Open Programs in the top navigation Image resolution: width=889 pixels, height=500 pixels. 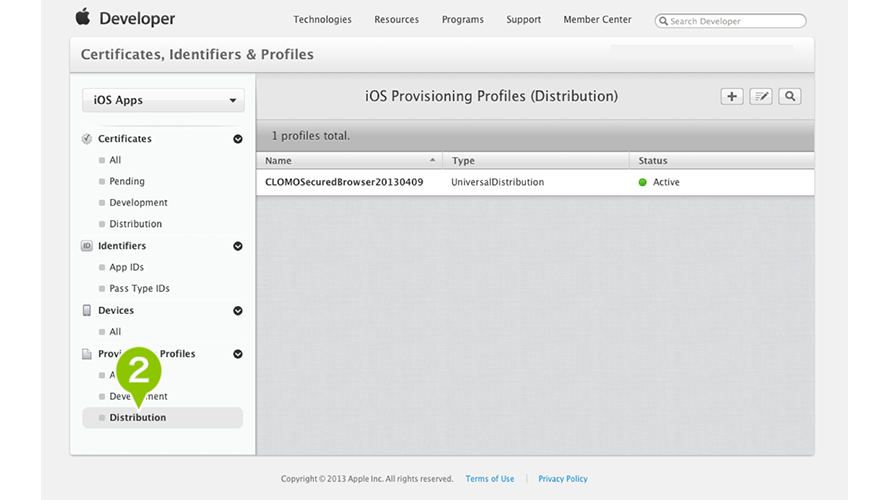(x=463, y=19)
